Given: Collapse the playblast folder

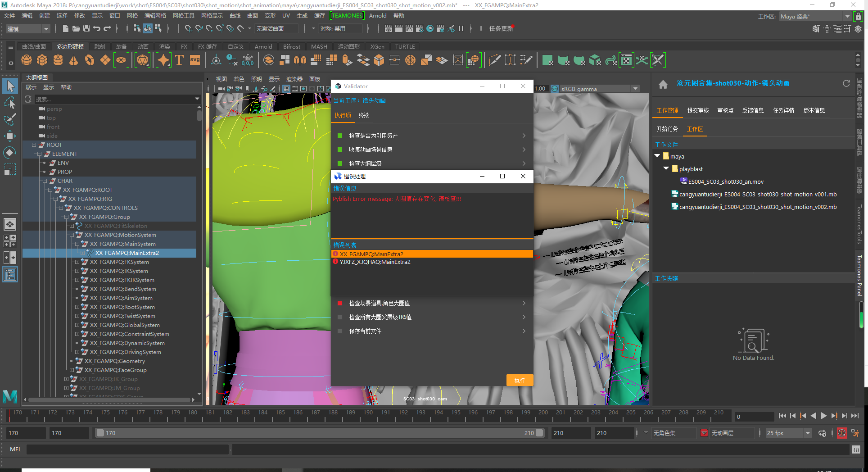Looking at the screenshot, I should pos(666,168).
